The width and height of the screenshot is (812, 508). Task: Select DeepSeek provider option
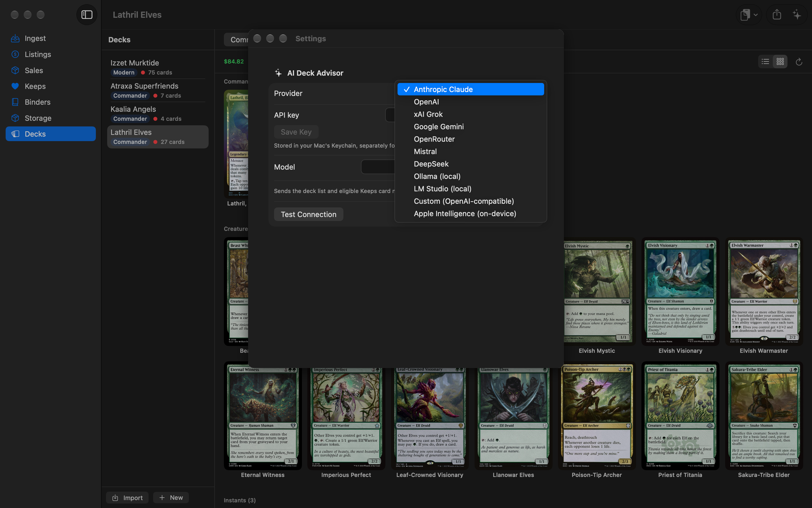[x=470, y=164]
